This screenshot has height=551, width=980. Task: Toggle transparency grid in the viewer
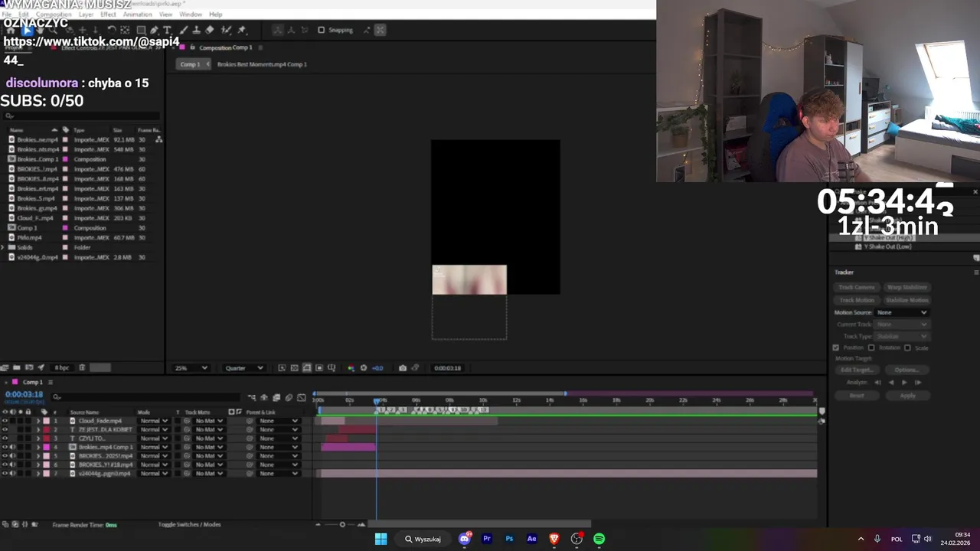point(294,368)
